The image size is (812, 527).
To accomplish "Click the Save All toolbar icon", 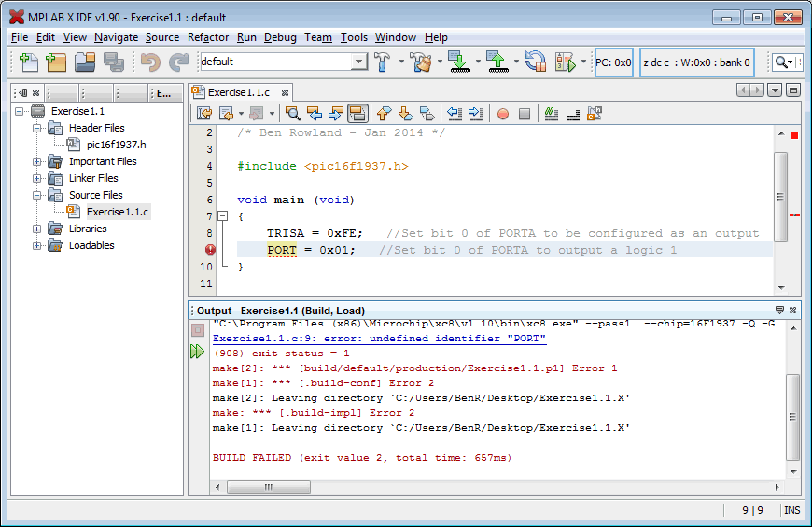I will click(x=114, y=62).
